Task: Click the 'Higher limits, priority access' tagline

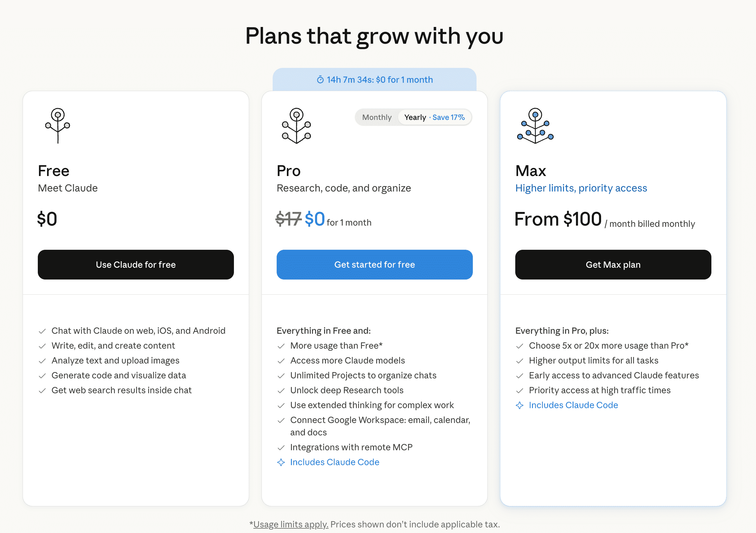Action: tap(581, 188)
